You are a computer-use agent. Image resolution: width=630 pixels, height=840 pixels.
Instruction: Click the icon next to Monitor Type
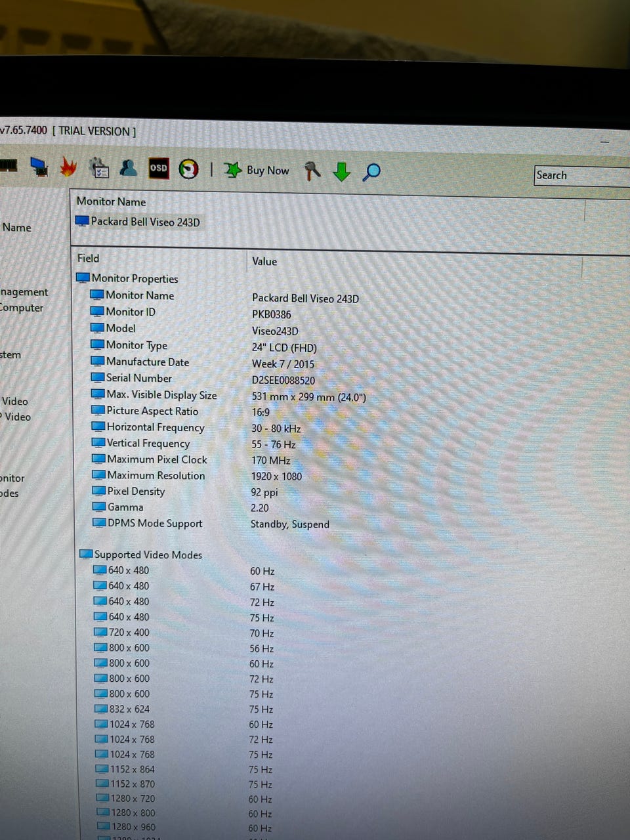(x=98, y=345)
